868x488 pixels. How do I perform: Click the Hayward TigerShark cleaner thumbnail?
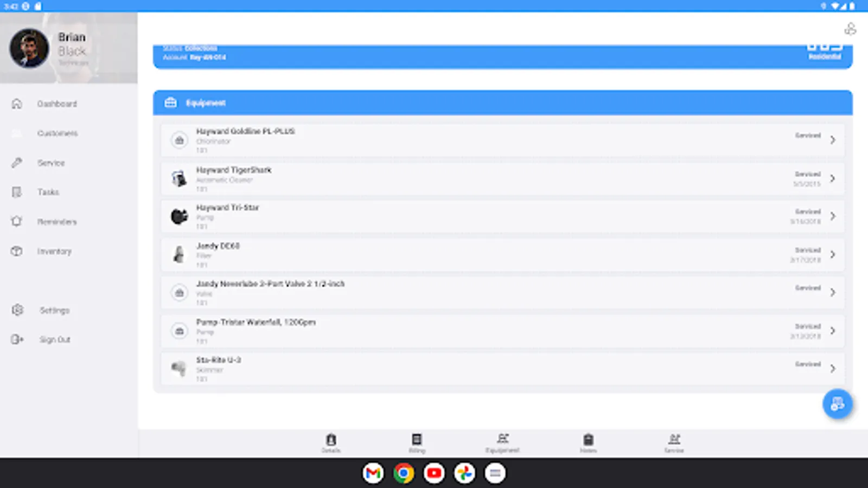(x=179, y=178)
